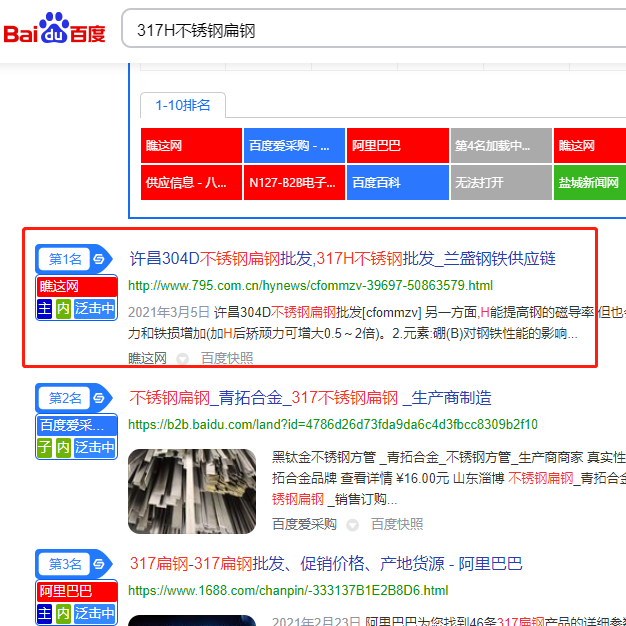Click the blue 百度爱采... label under 第2名
626x626 pixels.
(77, 425)
